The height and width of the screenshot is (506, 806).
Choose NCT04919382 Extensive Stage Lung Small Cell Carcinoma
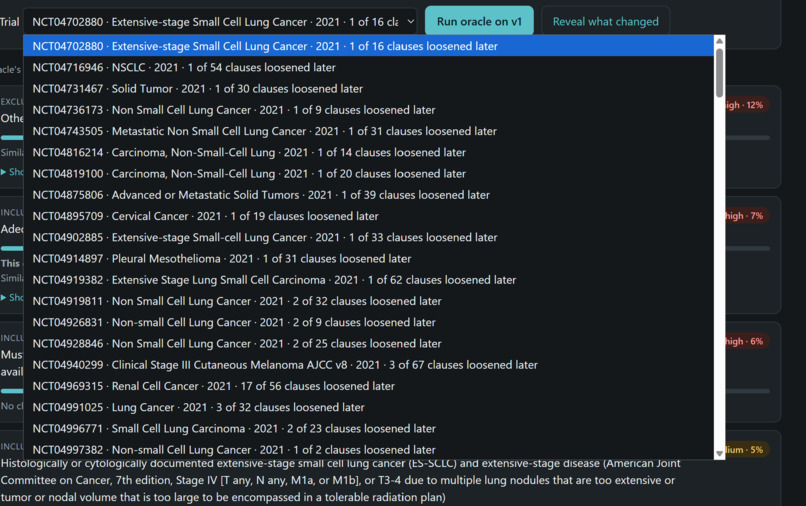tap(369, 280)
